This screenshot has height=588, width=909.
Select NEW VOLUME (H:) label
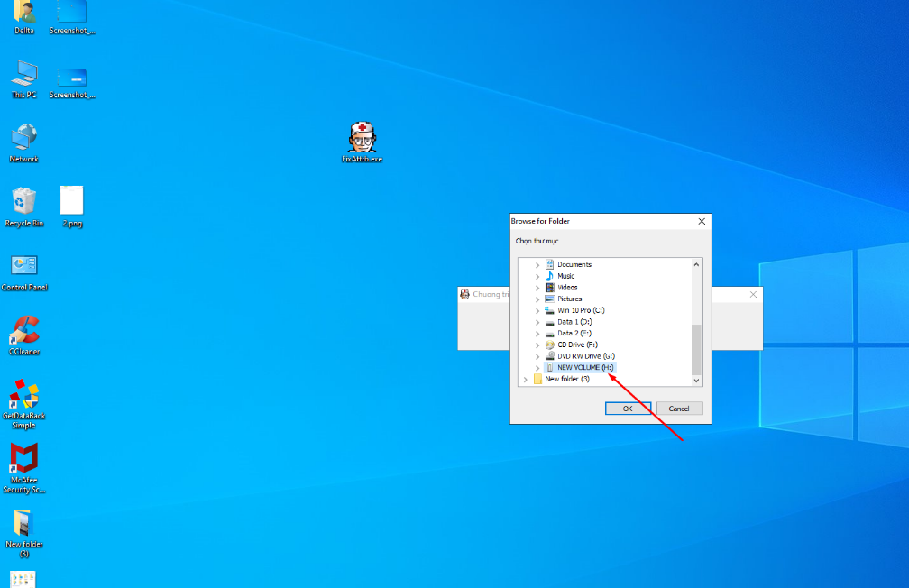click(x=585, y=368)
